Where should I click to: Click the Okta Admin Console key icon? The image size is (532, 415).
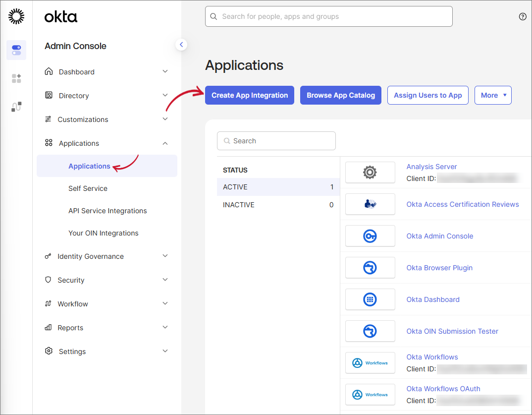tap(370, 236)
